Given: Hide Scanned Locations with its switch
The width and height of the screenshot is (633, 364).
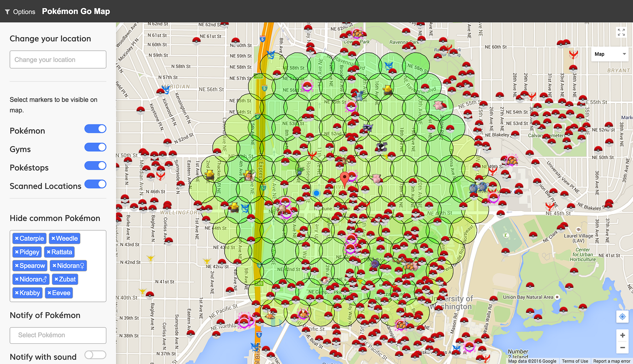Looking at the screenshot, I should coord(95,184).
